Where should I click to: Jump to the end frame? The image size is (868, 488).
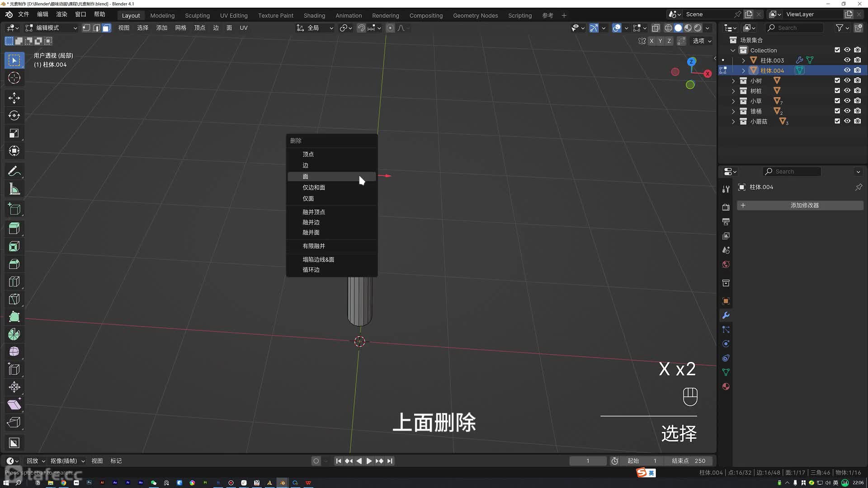(390, 461)
